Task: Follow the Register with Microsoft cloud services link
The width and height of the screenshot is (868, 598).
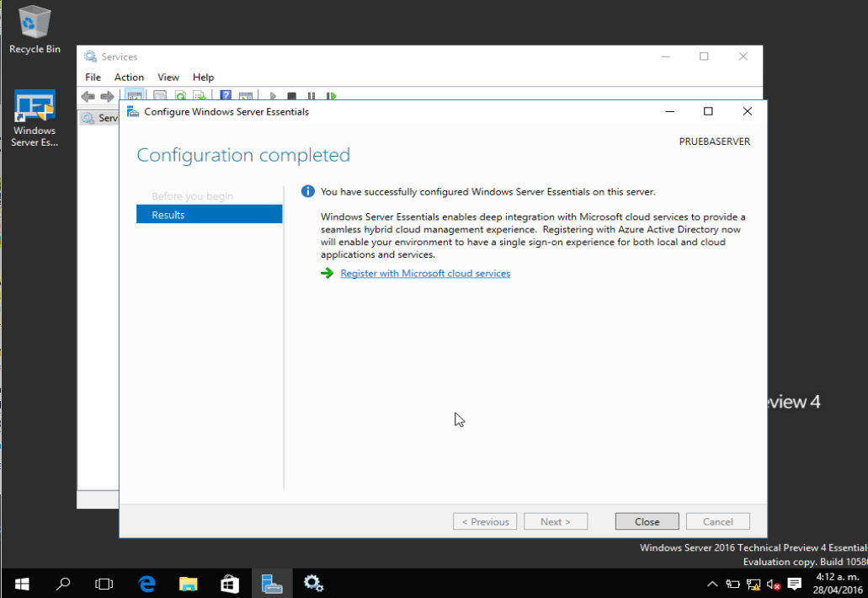Action: (x=424, y=273)
